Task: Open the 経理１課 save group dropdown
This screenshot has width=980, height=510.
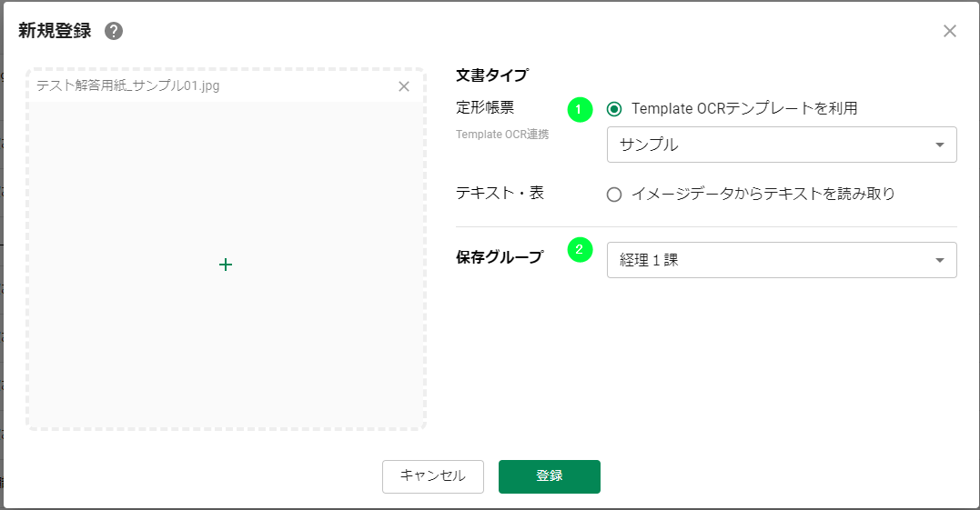Action: point(781,260)
